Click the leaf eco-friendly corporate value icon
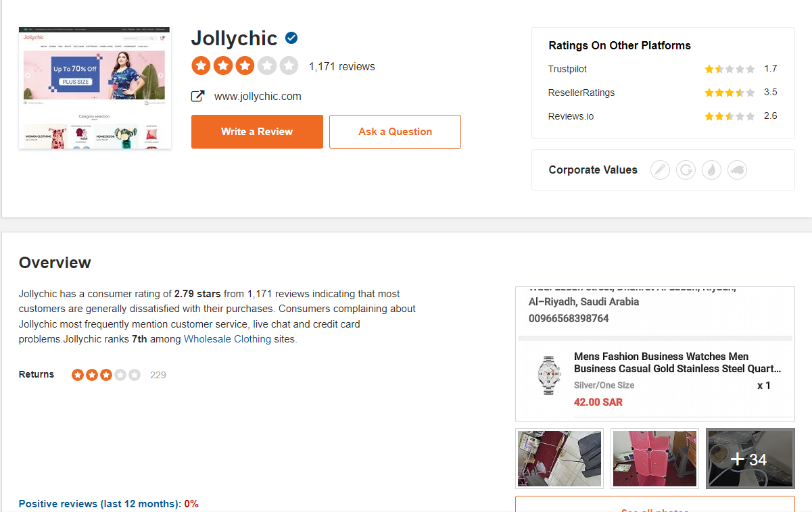The image size is (812, 512). click(711, 170)
